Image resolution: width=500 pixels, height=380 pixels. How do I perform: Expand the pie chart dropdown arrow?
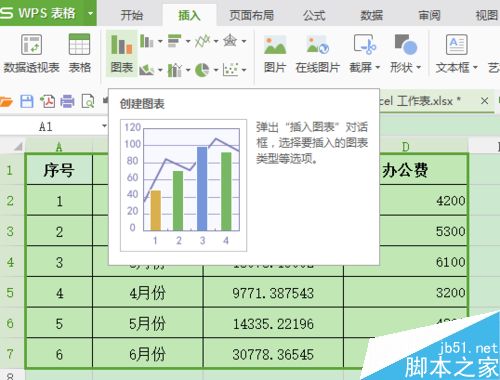[216, 70]
